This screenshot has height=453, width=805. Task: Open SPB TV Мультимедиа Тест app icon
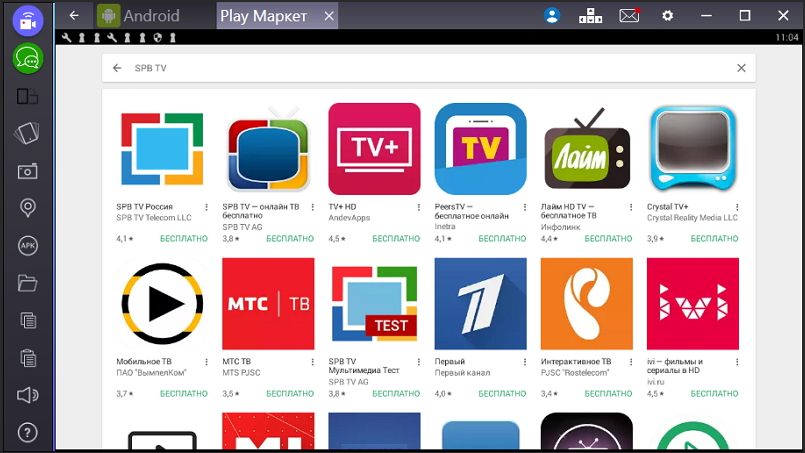point(374,304)
